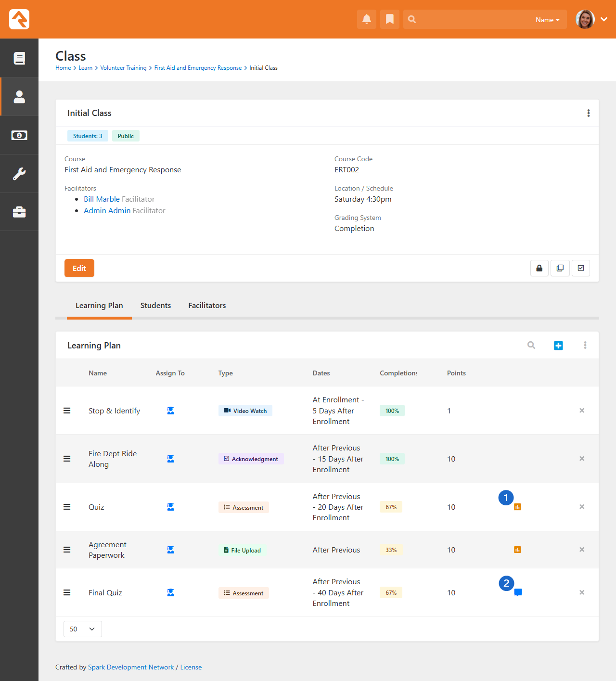Open the briefcase admin sidebar icon
The image size is (616, 681).
pos(19,212)
